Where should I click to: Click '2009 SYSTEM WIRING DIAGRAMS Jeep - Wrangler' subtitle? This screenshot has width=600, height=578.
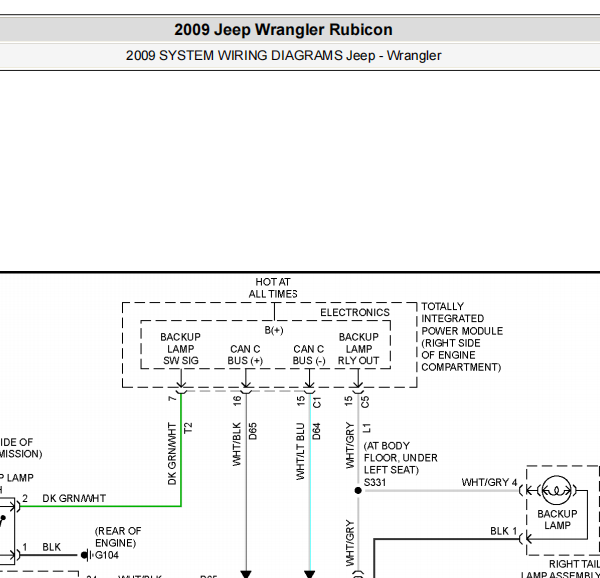point(284,56)
